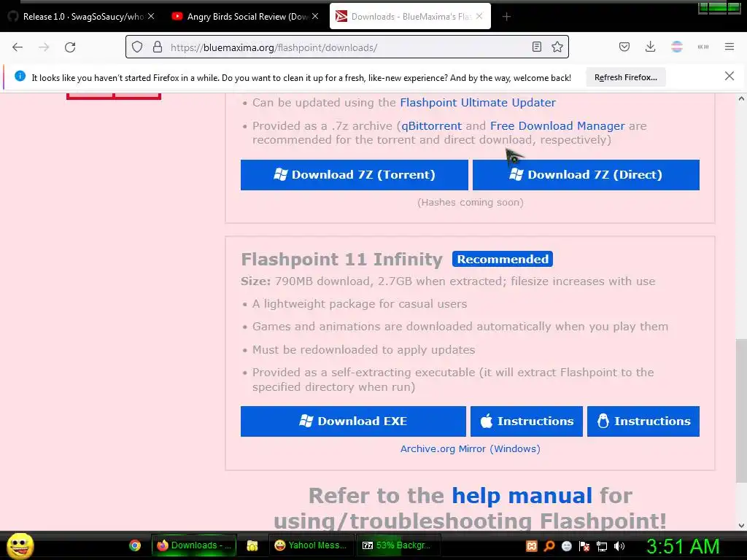
Task: Click the Recommended badge
Action: pyautogui.click(x=503, y=259)
